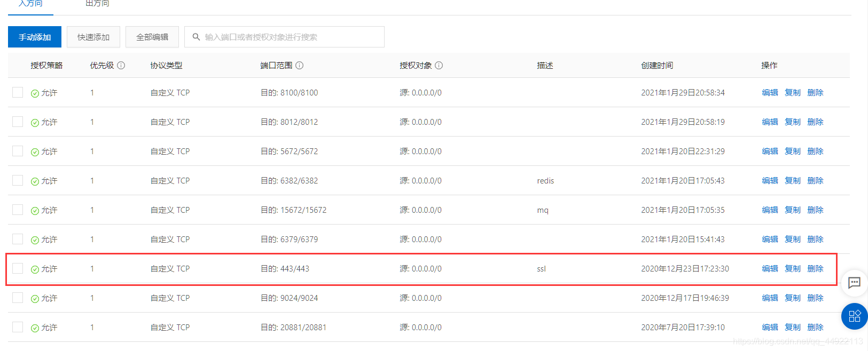Click 编辑 for the 8012/8012 rule
This screenshot has width=868, height=351.
pos(770,122)
